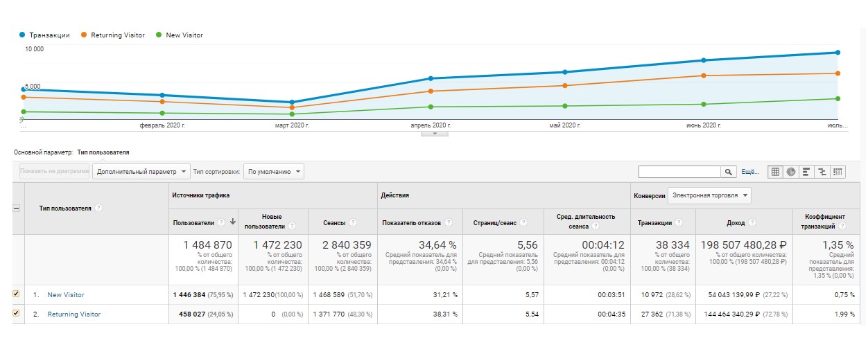Image resolution: width=868 pixels, height=338 pixels.
Task: Open the Returning Visitor row link
Action: pos(74,314)
